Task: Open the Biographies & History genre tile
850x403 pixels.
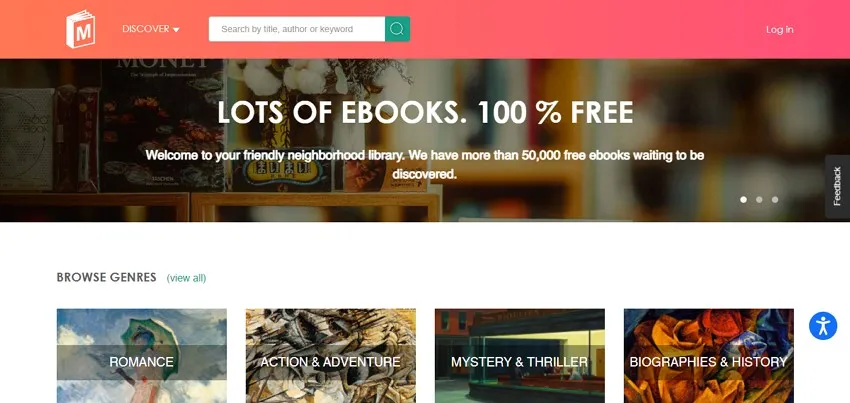Action: (709, 356)
